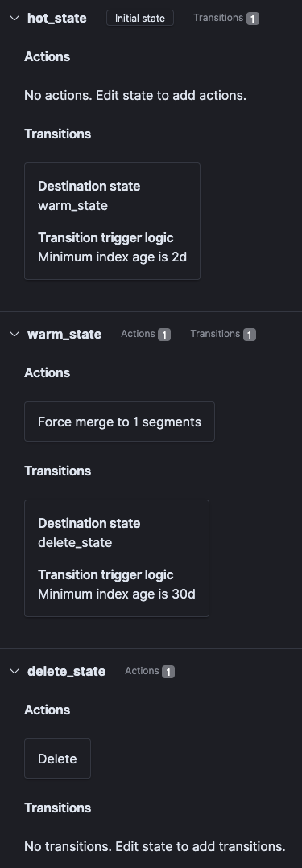This screenshot has width=302, height=868.
Task: Collapse the warm_state section chevron
Action: click(x=14, y=334)
